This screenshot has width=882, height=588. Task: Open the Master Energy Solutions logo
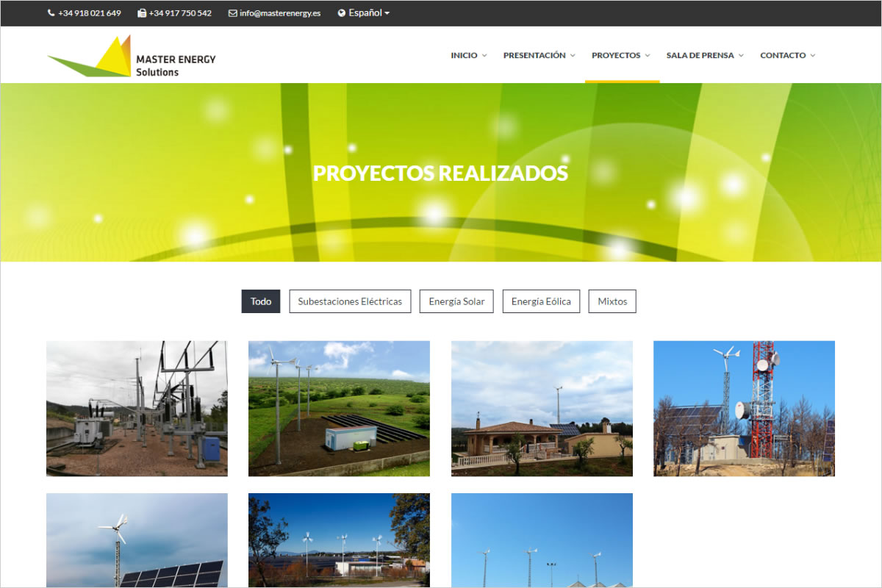pos(132,56)
